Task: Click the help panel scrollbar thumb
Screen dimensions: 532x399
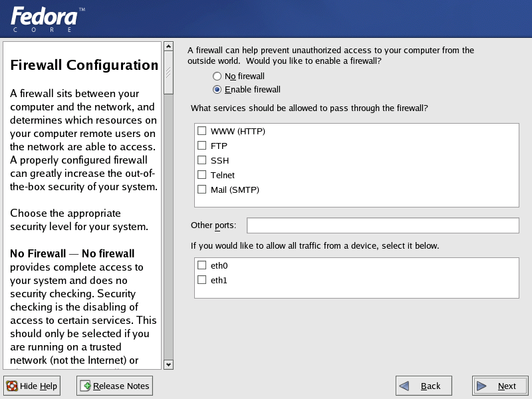Action: click(x=169, y=72)
